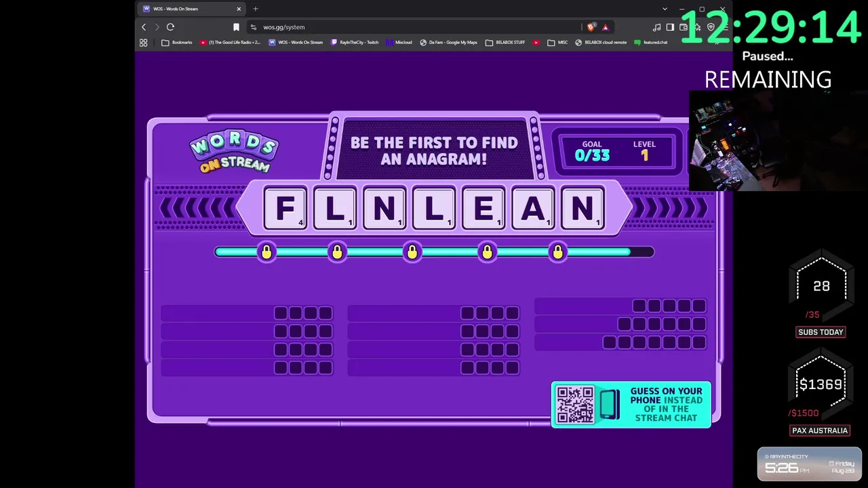
Task: Click the "$1369" donation total
Action: pyautogui.click(x=821, y=384)
